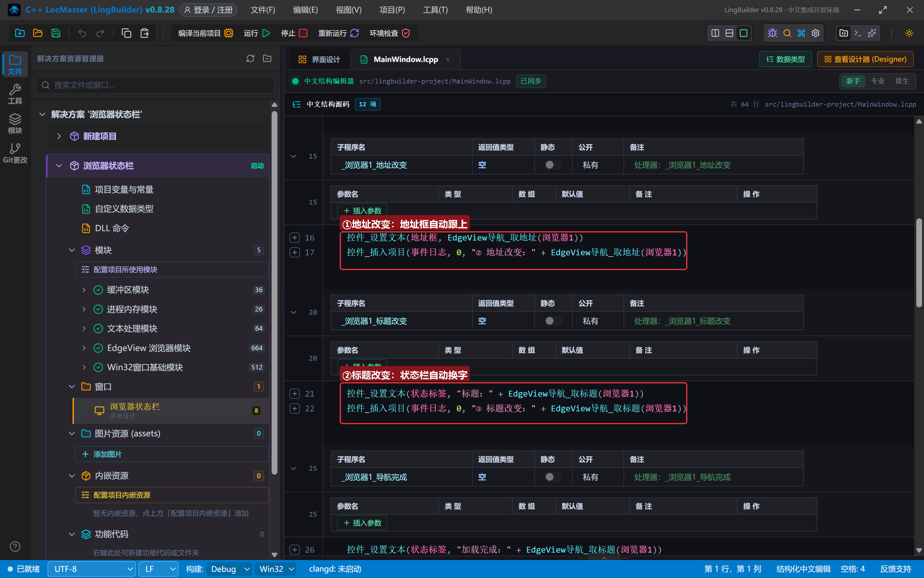Open the UTF-8 encoding dropdown
This screenshot has width=924, height=578.
92,569
